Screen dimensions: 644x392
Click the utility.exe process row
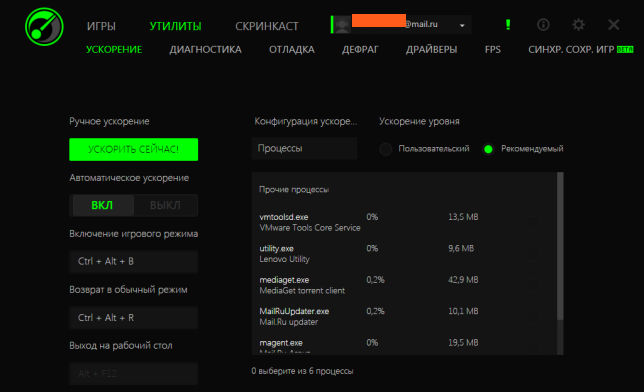pyautogui.click(x=405, y=254)
